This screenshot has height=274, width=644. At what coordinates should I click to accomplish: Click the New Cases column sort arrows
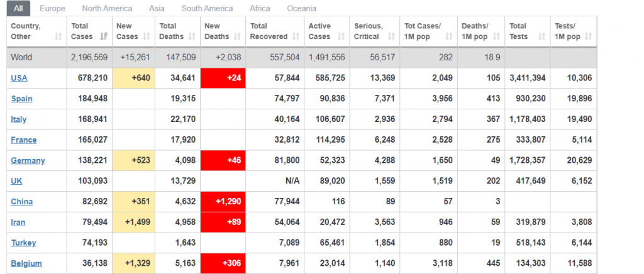[147, 36]
